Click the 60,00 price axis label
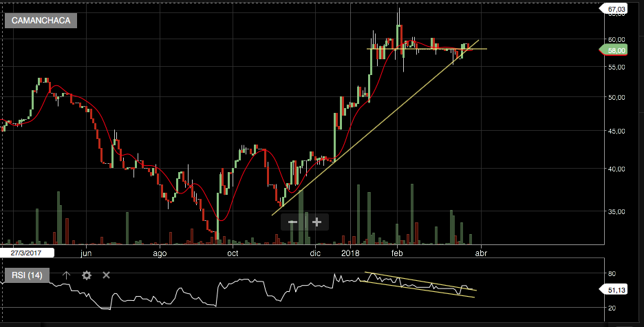This screenshot has width=644, height=327. pyautogui.click(x=616, y=39)
